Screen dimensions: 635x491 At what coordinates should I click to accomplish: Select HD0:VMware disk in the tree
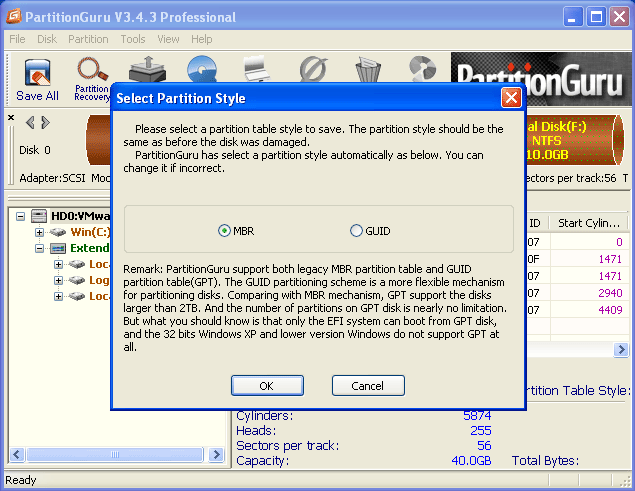point(80,216)
